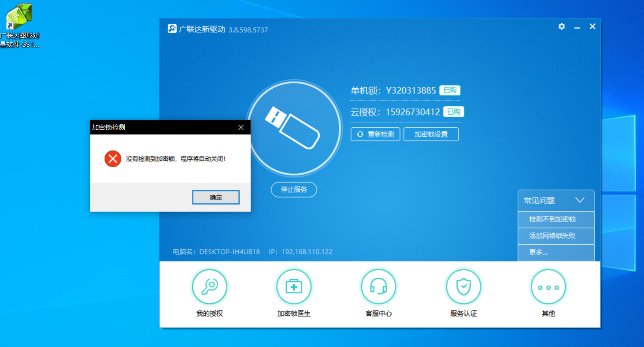Click the large USB dongle circle icon
The image size is (644, 347).
click(294, 128)
